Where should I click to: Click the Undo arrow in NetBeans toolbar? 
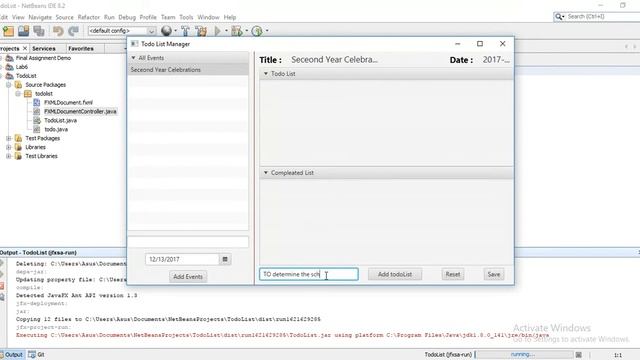(x=58, y=31)
